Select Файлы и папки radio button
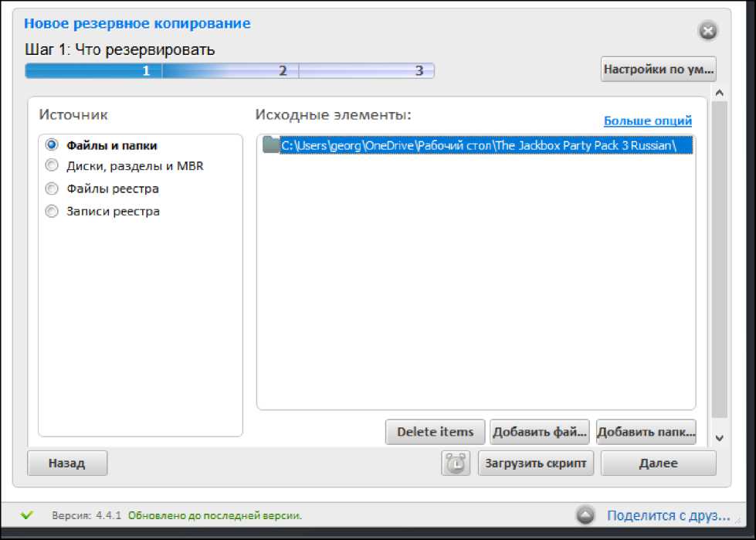The height and width of the screenshot is (540, 756). pyautogui.click(x=52, y=144)
